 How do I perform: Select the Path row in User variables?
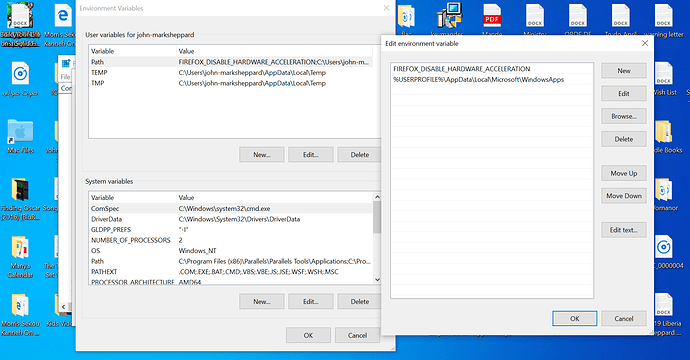231,62
